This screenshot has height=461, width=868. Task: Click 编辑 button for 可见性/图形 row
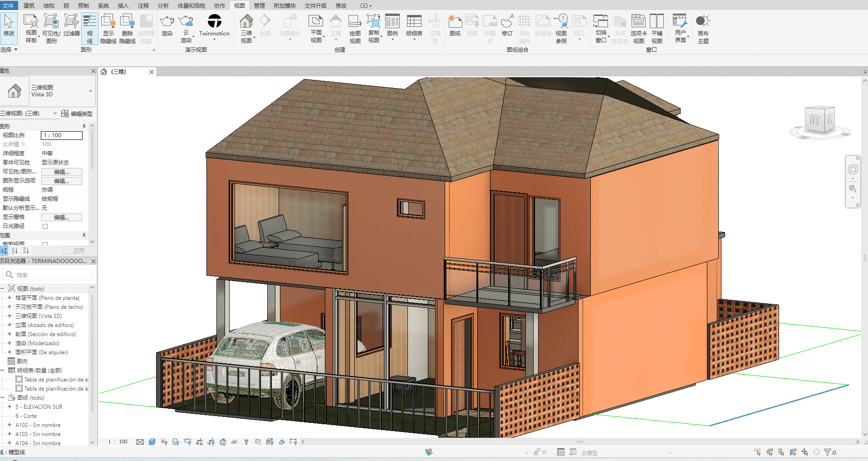coord(61,172)
